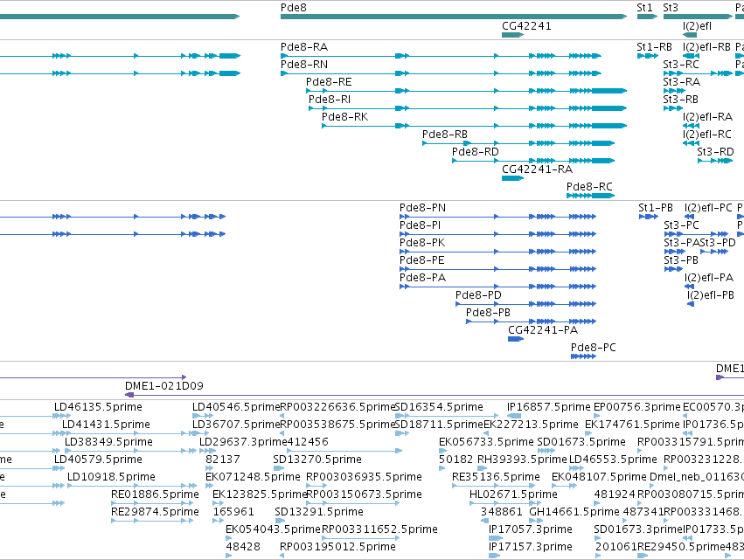Screen dimensions: 744x560
Task: Click EST RE29874.5prime
Action: point(155,512)
